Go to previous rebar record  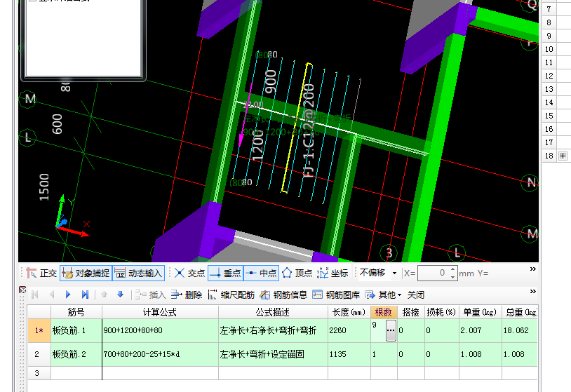coord(52,295)
